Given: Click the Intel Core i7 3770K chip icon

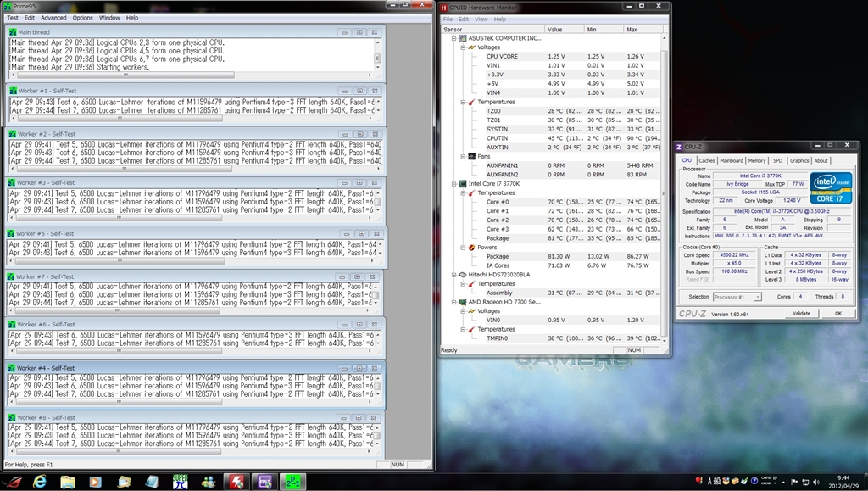Looking at the screenshot, I should point(461,183).
